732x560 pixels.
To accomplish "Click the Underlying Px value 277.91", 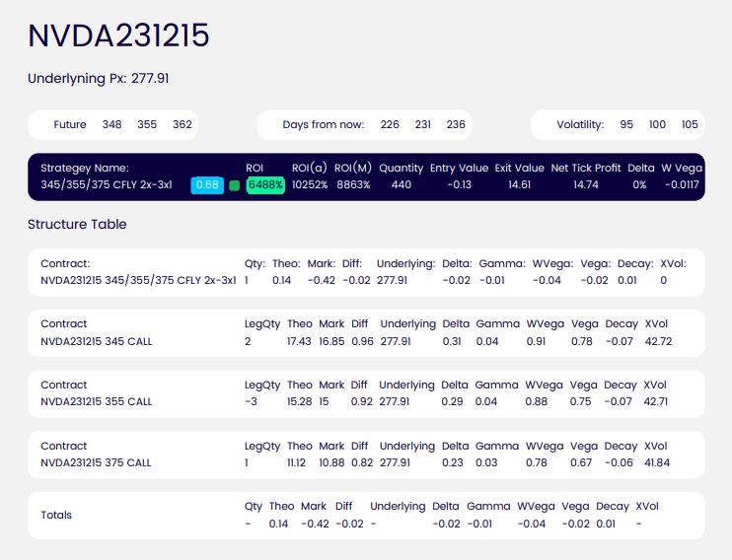I will [x=150, y=78].
